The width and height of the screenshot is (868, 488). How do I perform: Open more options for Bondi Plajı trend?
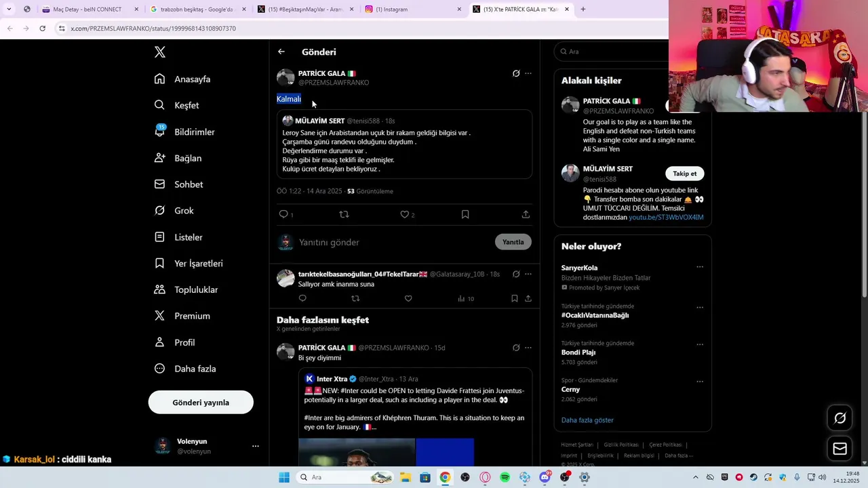pos(700,344)
